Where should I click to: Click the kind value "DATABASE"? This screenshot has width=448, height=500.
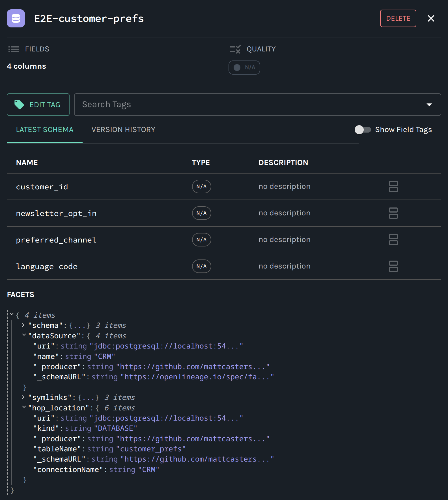116,428
